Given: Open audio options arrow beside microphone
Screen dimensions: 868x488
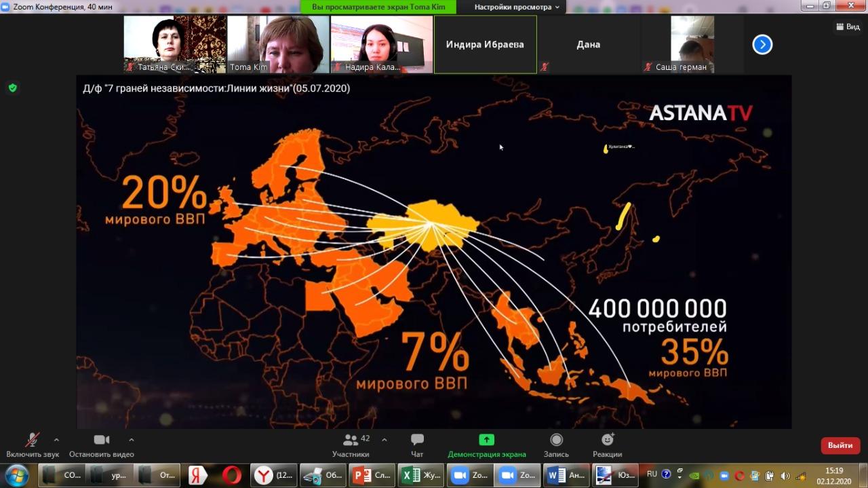Looking at the screenshot, I should (56, 440).
